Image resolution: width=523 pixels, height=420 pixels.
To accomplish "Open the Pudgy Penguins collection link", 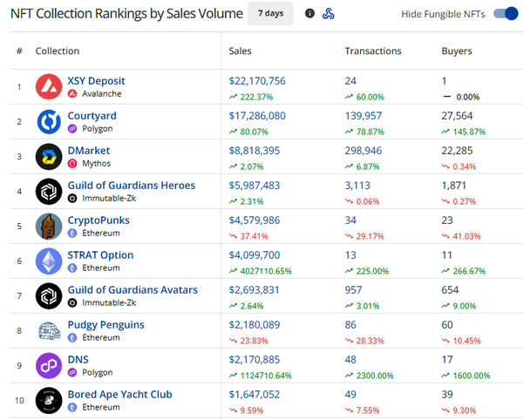I will coord(106,325).
